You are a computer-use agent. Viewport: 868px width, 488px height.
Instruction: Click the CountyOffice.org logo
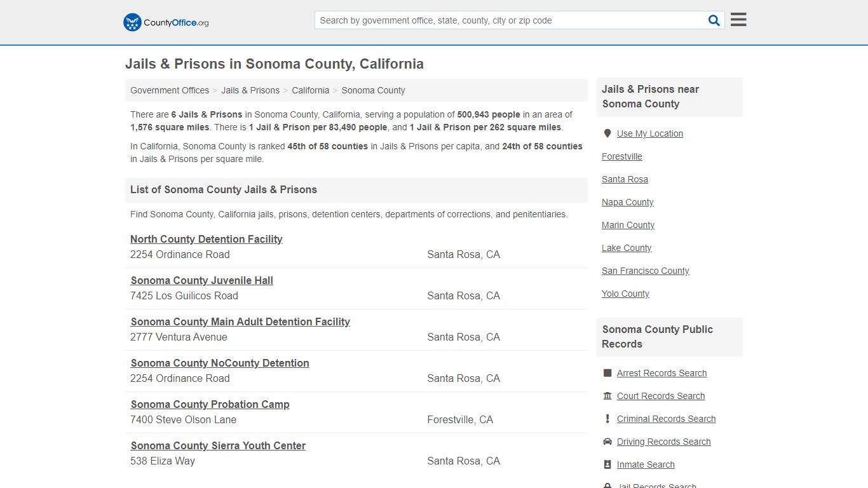click(x=166, y=22)
